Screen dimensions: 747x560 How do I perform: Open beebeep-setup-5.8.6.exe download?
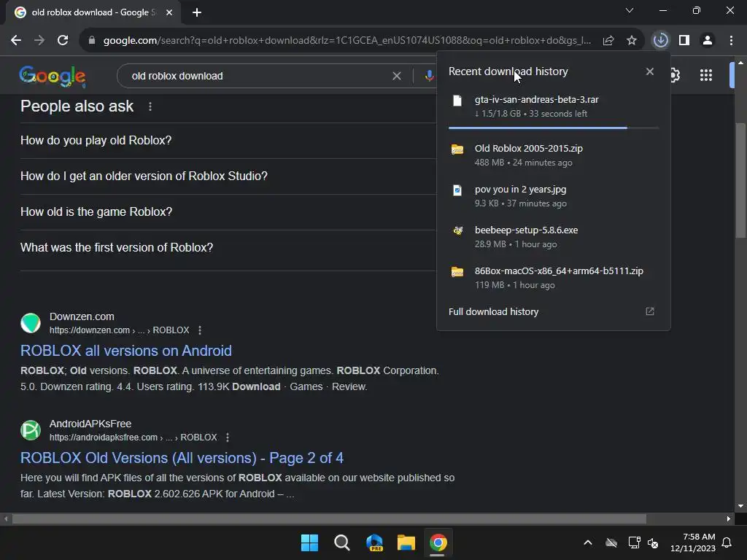(553, 237)
